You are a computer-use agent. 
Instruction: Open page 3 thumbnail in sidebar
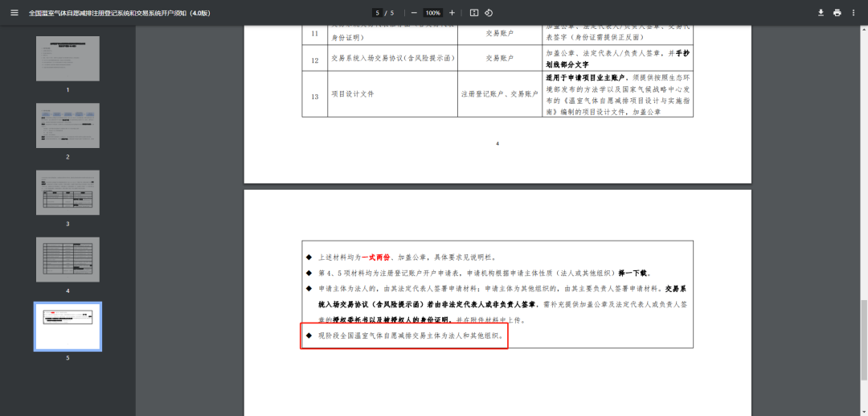[68, 192]
